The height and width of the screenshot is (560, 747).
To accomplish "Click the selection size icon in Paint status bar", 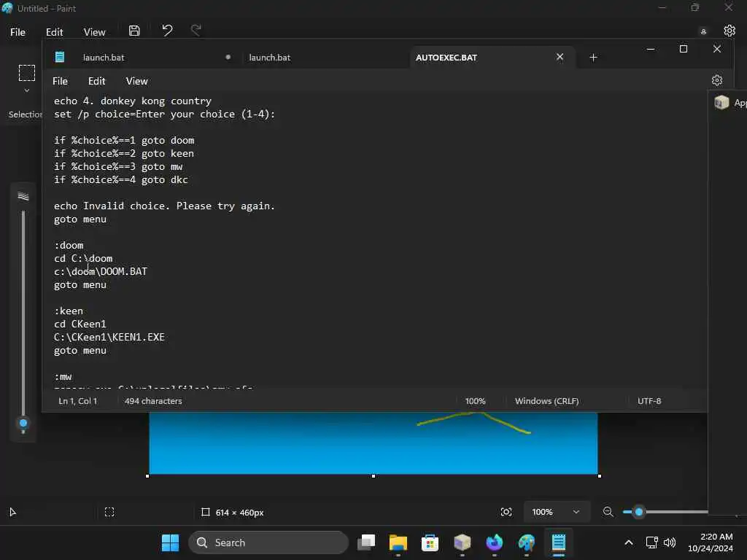I will [109, 512].
